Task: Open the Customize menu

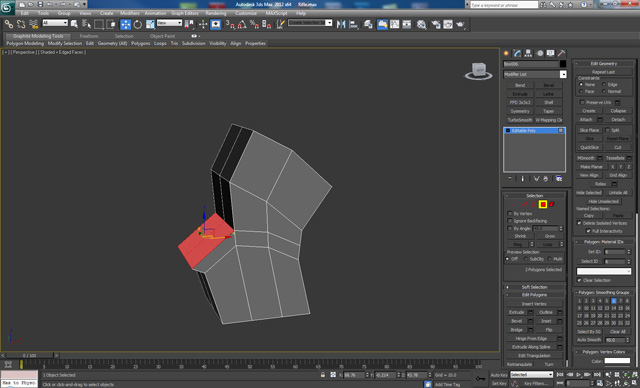Action: [x=246, y=13]
